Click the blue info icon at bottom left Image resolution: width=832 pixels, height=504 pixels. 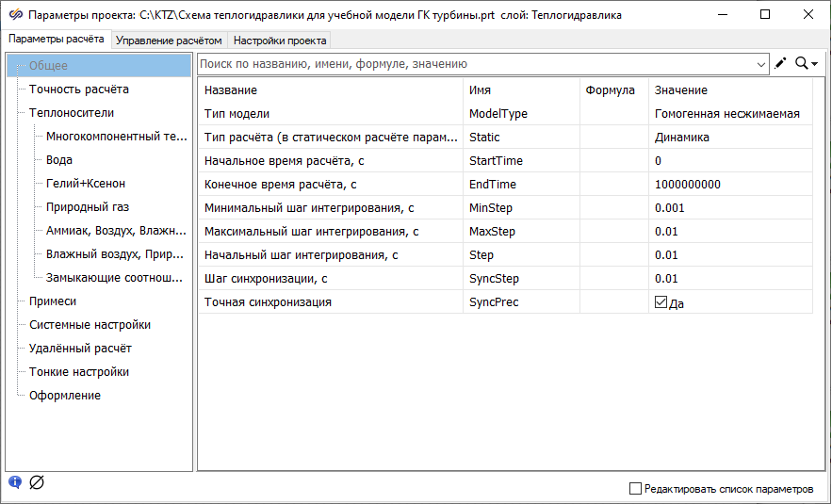coord(15,483)
